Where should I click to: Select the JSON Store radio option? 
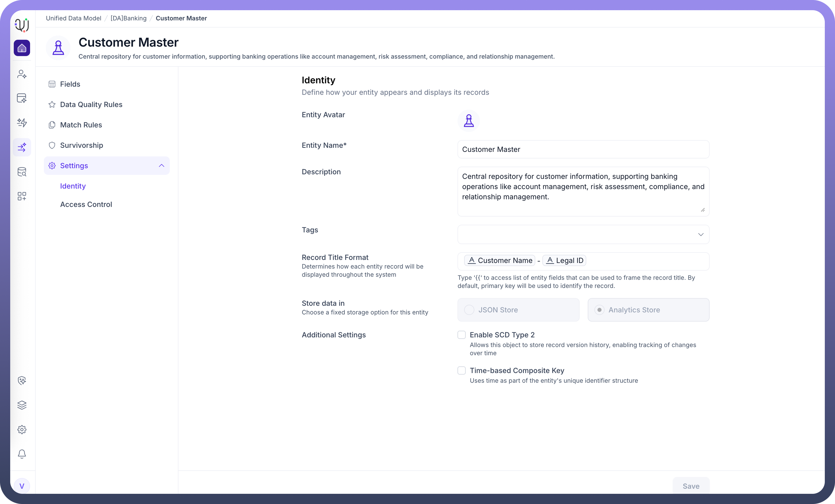[469, 310]
